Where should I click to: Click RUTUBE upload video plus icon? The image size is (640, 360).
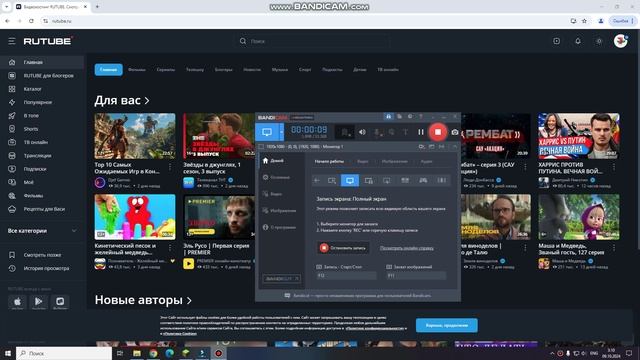pyautogui.click(x=556, y=41)
